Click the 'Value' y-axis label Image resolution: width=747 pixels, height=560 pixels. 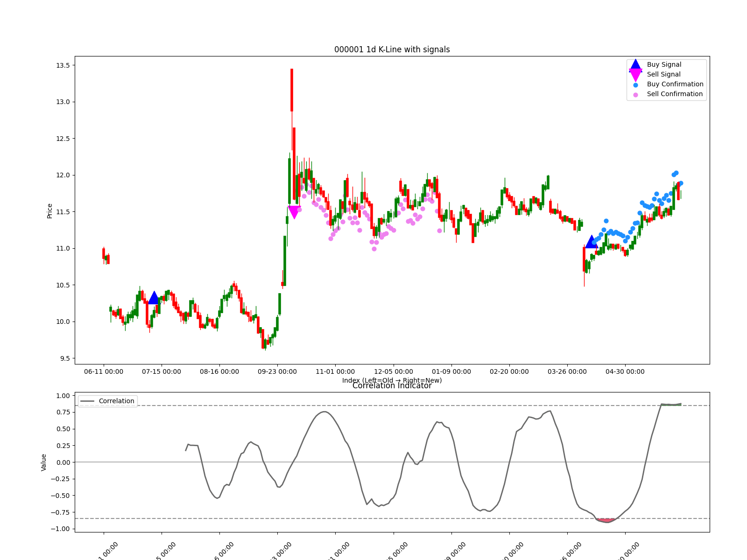44,462
